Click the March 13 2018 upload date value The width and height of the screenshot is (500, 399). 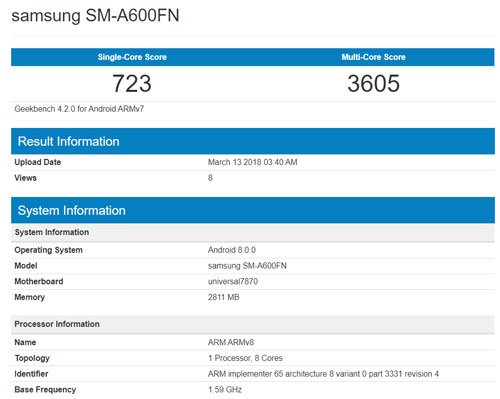pyautogui.click(x=252, y=162)
